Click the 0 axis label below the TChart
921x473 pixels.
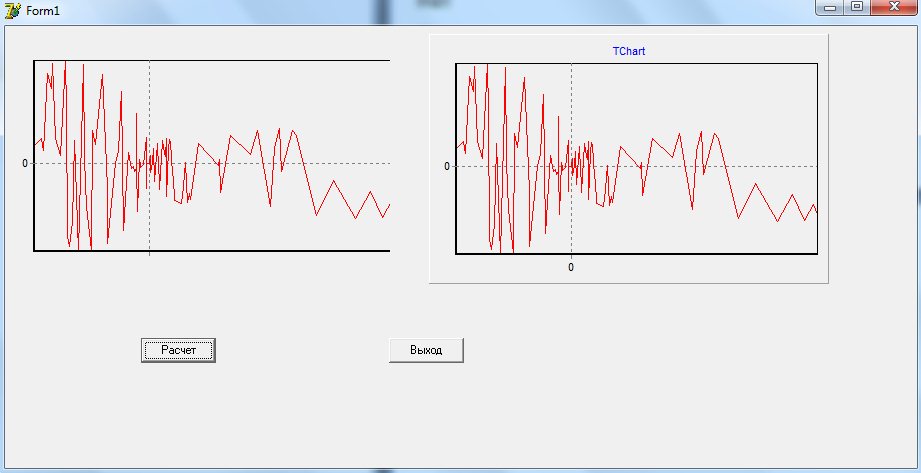(x=571, y=267)
